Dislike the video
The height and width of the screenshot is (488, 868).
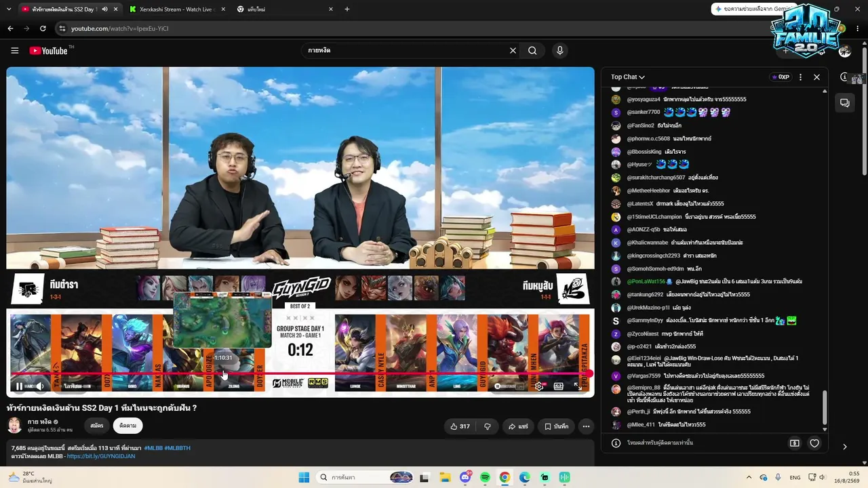tap(488, 426)
